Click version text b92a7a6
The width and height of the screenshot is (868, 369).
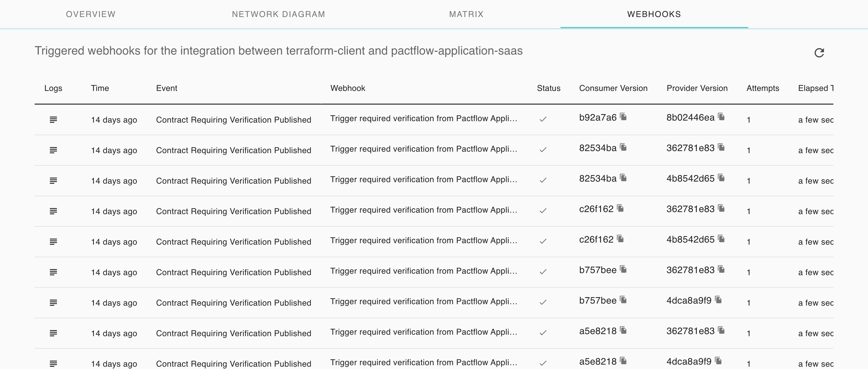[x=598, y=118]
